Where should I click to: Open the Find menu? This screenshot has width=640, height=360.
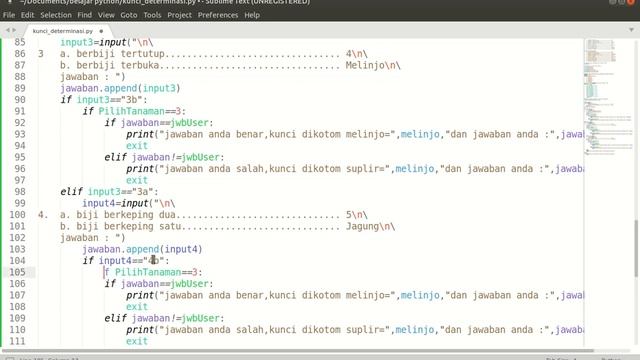(x=84, y=15)
